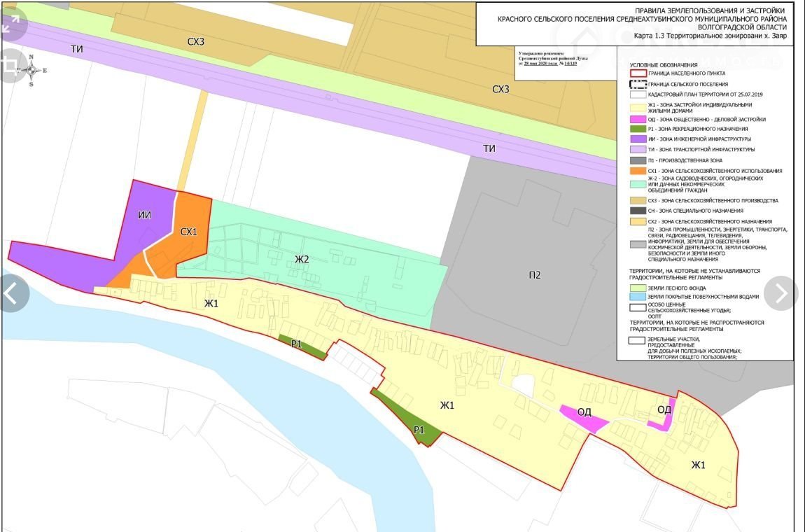The height and width of the screenshot is (532, 805).
Task: Click the red settlement boundary legend box
Action: [637, 73]
